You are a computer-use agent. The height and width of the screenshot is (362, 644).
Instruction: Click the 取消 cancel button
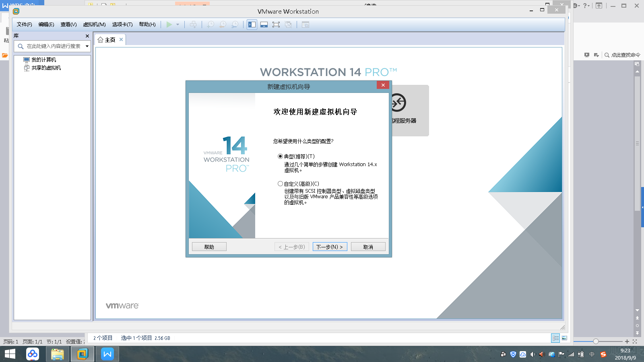pyautogui.click(x=368, y=247)
